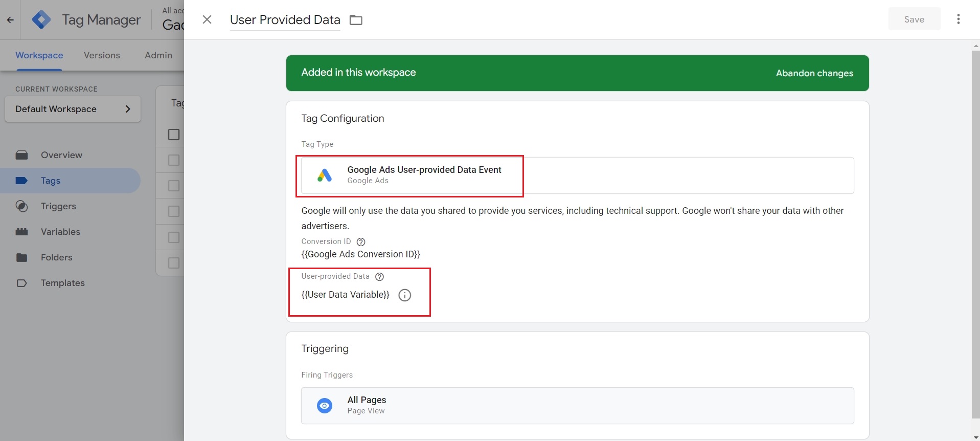The height and width of the screenshot is (441, 980).
Task: Click the Templates sidebar icon
Action: [21, 283]
